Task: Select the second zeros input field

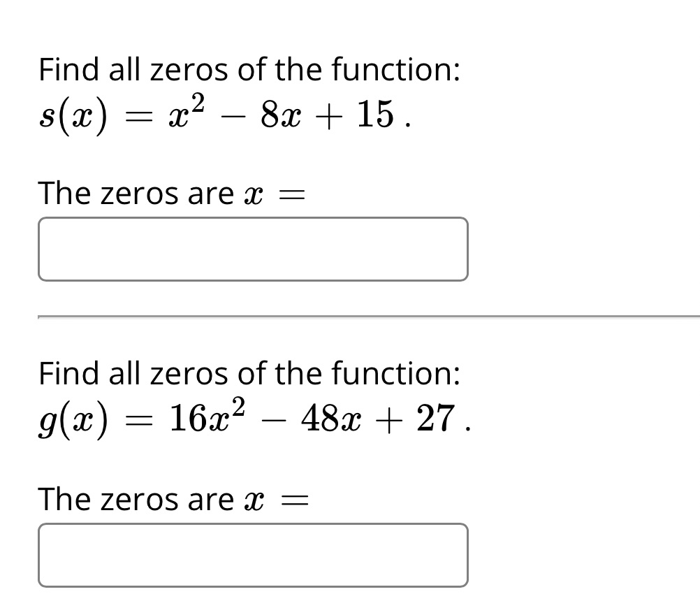Action: 253,554
